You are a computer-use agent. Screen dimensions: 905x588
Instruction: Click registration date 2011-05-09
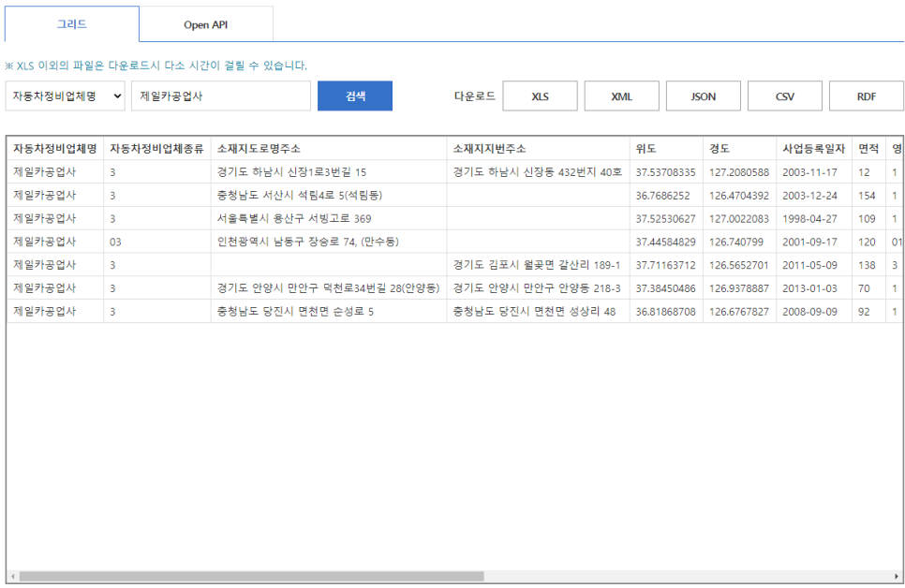809,265
